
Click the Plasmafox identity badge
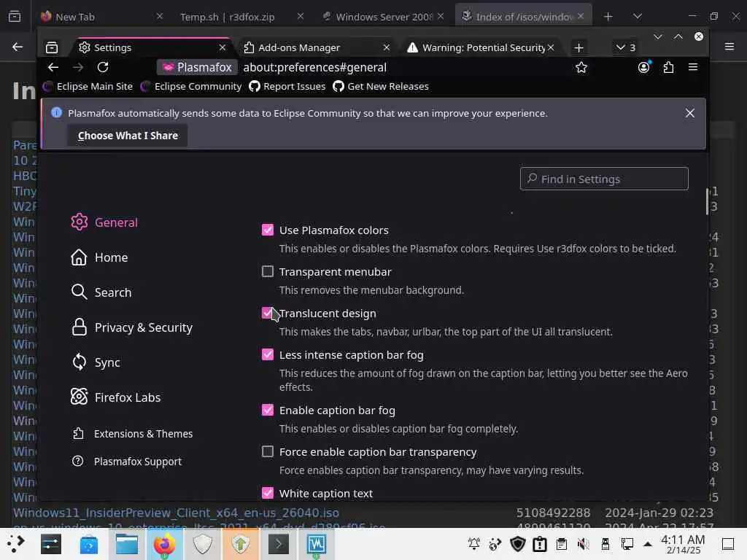[197, 67]
